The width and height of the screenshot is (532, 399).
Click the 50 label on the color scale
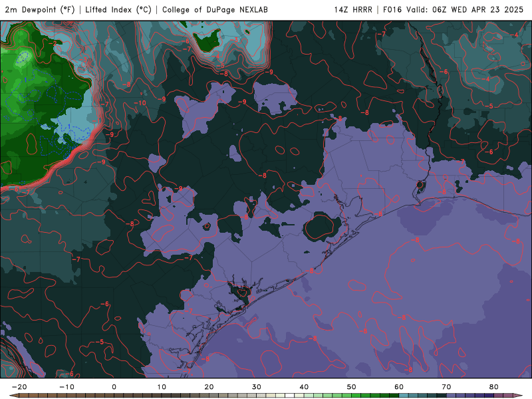point(352,387)
